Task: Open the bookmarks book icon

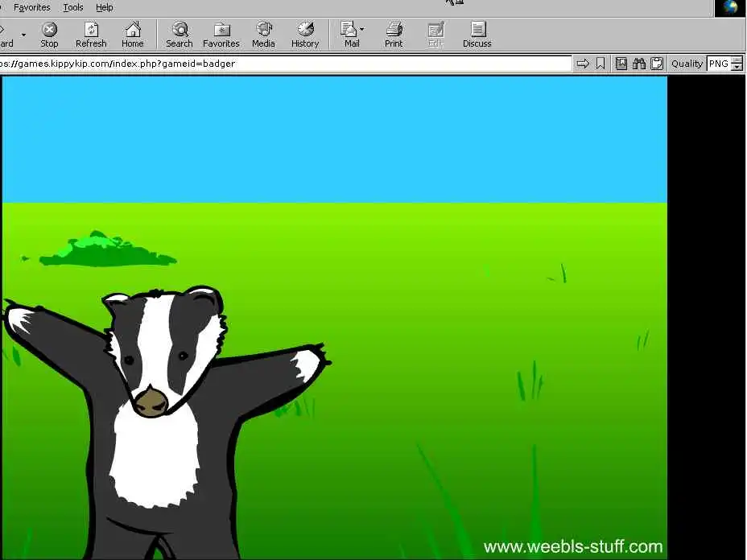Action: (621, 64)
